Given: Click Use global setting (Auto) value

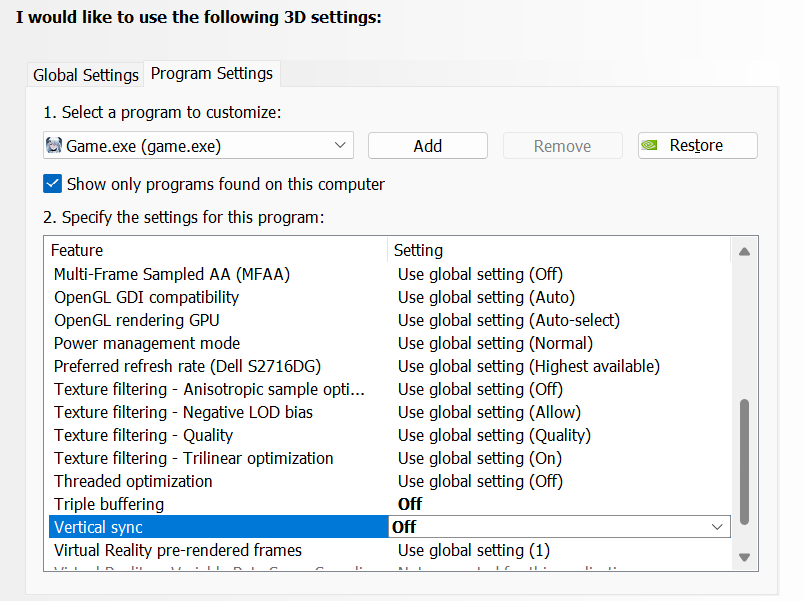Looking at the screenshot, I should point(486,297).
